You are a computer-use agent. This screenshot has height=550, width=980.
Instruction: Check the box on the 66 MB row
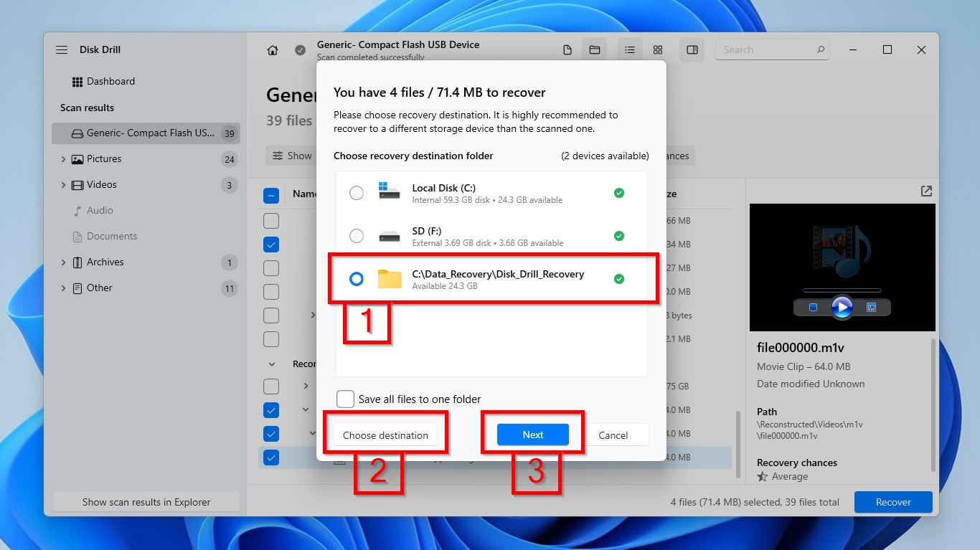point(271,221)
